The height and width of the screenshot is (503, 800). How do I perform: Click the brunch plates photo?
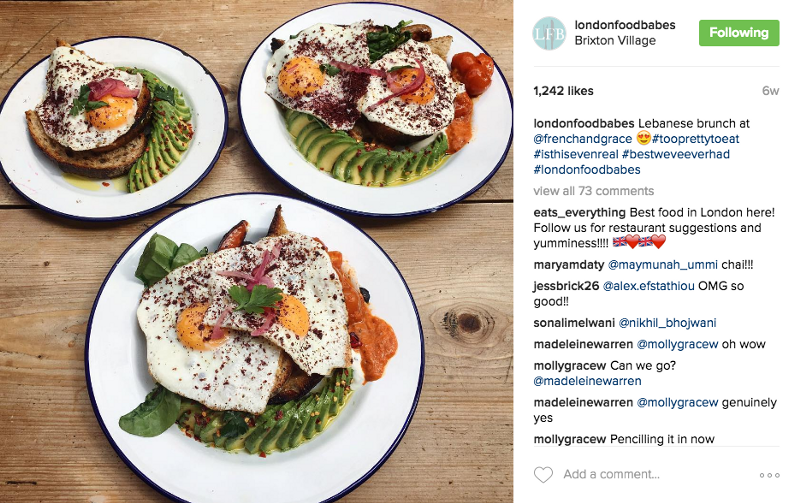tap(256, 252)
